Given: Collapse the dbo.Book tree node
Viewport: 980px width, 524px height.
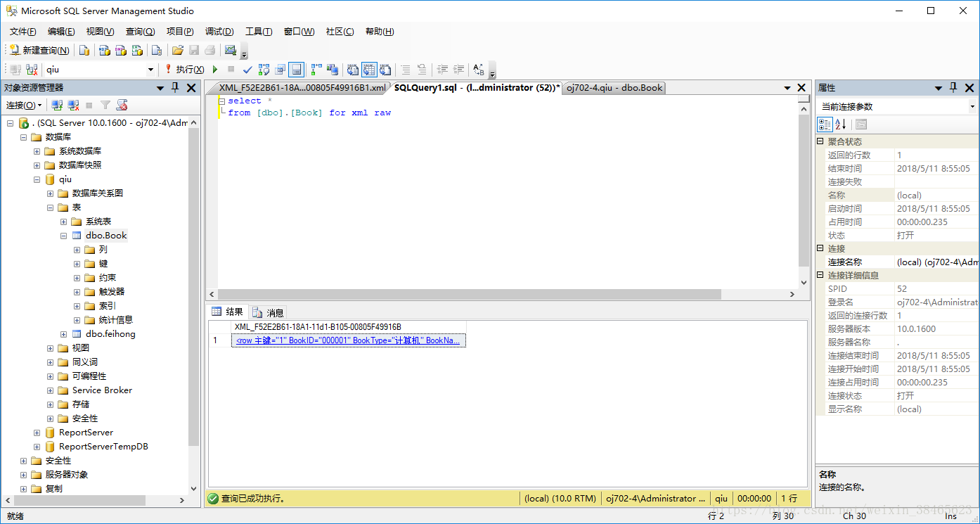Looking at the screenshot, I should point(64,236).
